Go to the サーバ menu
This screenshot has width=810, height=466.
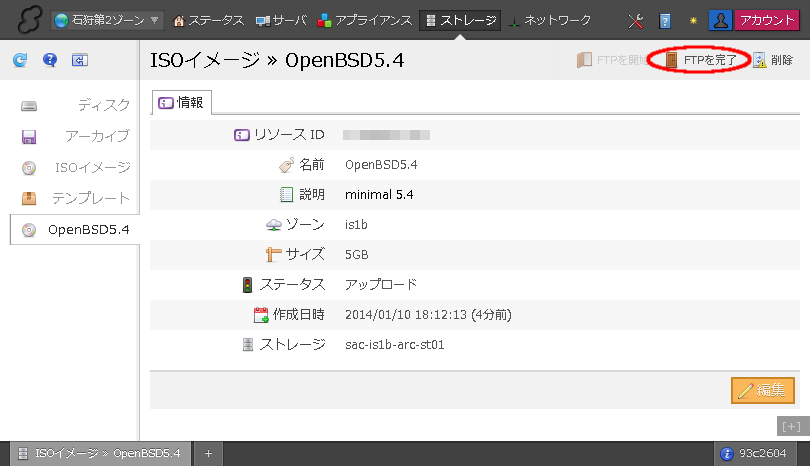[282, 20]
